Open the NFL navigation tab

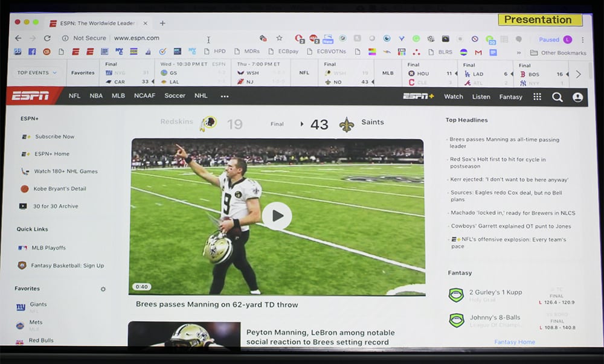[x=74, y=96]
